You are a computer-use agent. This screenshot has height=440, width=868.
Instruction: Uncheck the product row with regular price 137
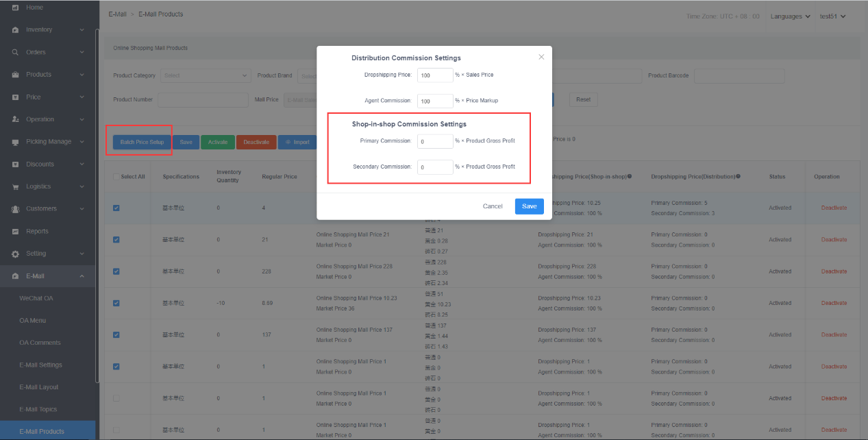[116, 334]
